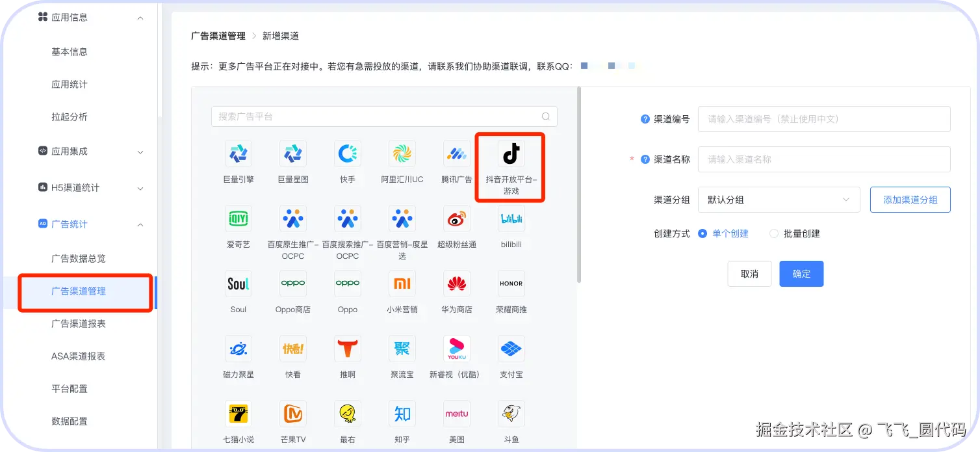
Task: Select the 七猫小说 icon
Action: coord(239,414)
